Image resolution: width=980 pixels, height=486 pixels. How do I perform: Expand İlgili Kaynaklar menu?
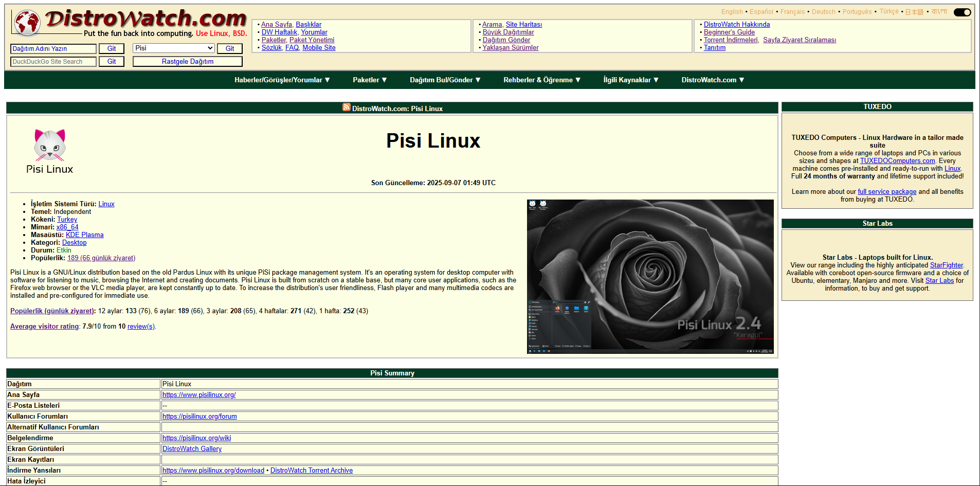pyautogui.click(x=631, y=80)
